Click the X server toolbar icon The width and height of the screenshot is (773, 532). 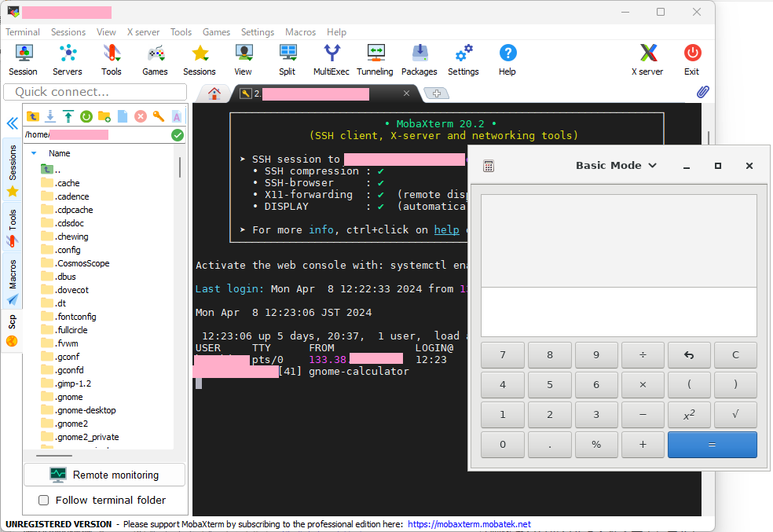[648, 60]
